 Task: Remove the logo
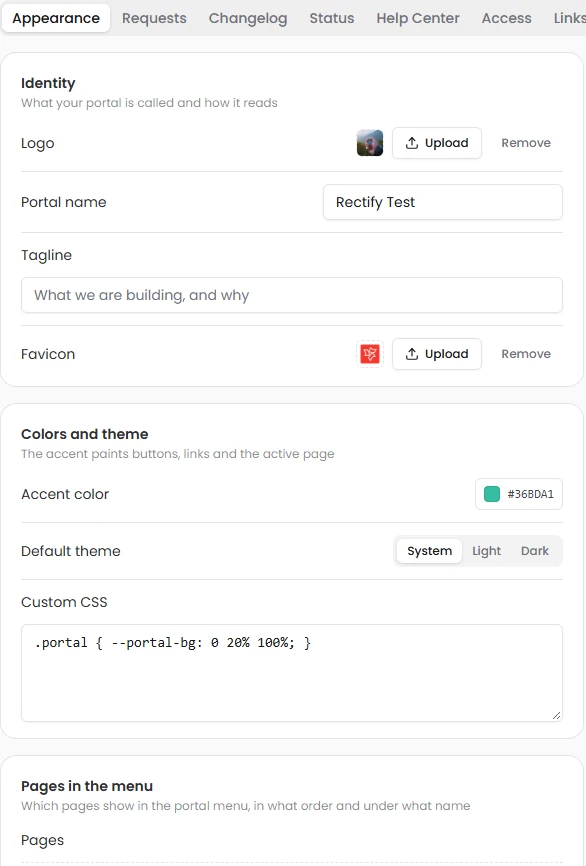(526, 143)
